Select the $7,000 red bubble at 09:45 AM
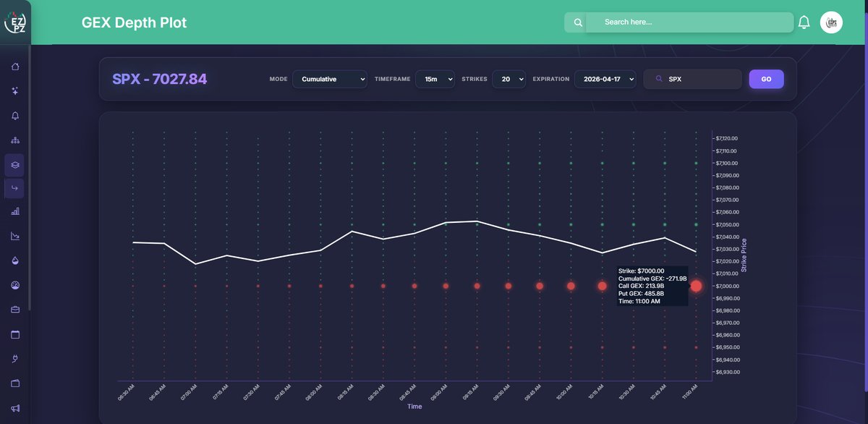Viewport: 868px width, 424px height. click(x=540, y=286)
